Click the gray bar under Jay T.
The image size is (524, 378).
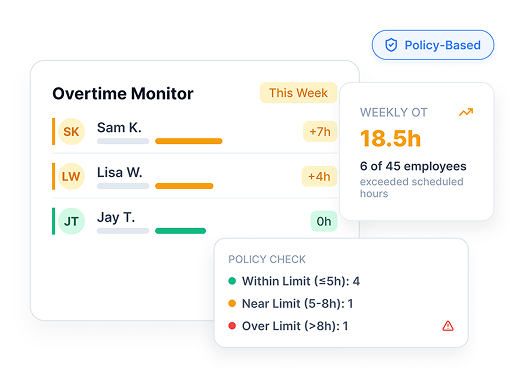pos(123,231)
